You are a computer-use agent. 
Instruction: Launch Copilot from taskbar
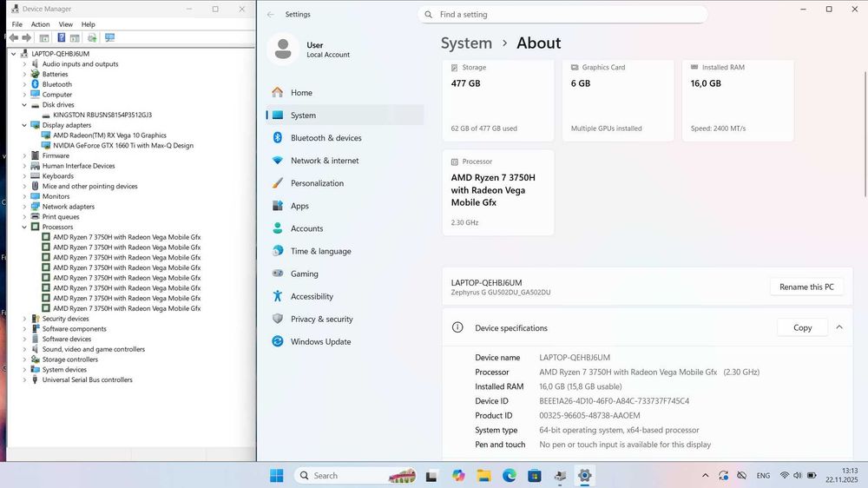[457, 475]
